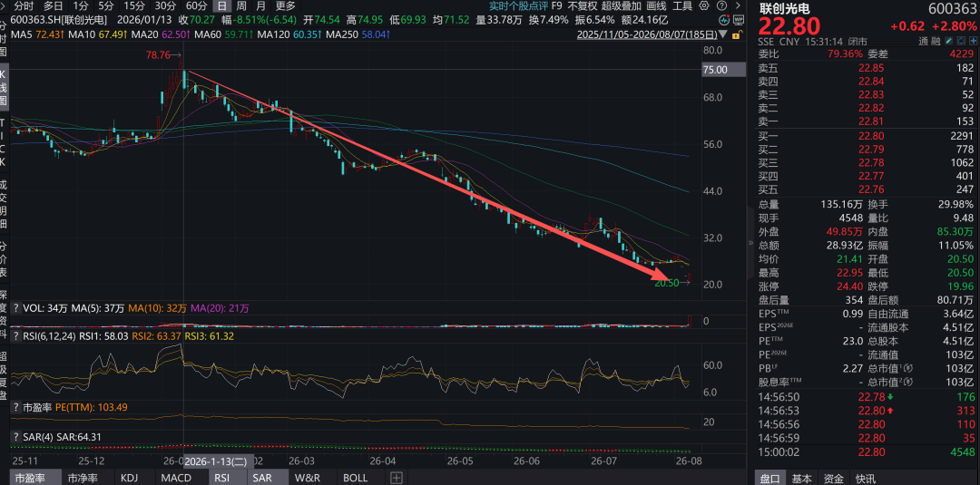This screenshot has height=485, width=980.
Task: Switch to 盘口 tab in quote panel
Action: click(769, 479)
